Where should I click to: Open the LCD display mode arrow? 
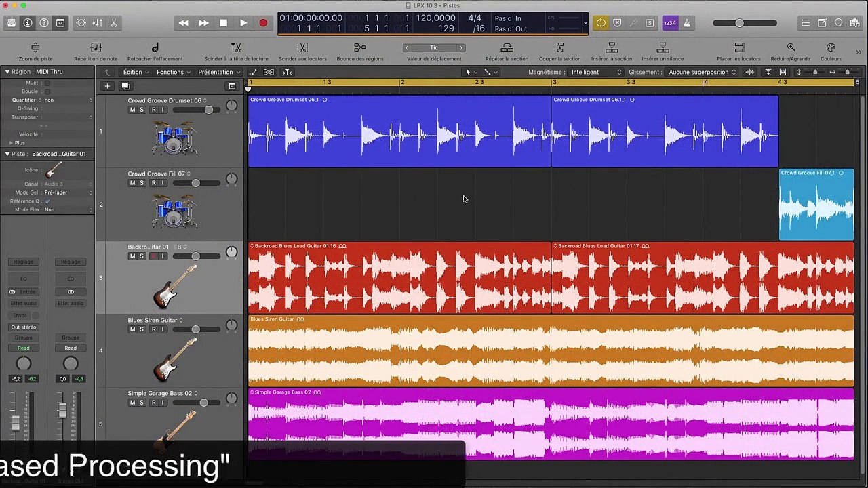click(585, 23)
